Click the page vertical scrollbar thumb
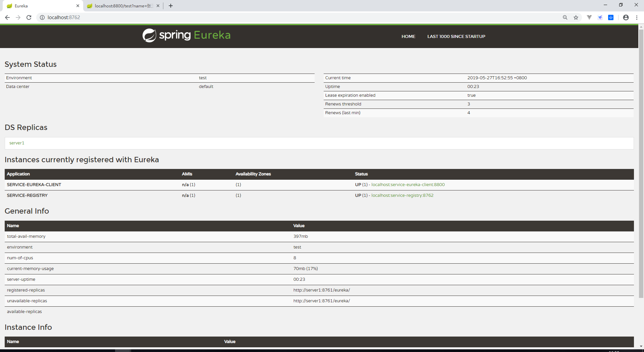The height and width of the screenshot is (352, 644). pos(641,164)
